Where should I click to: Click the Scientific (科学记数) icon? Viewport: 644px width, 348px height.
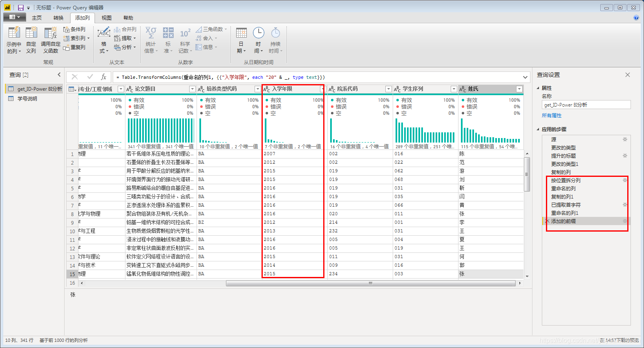(185, 33)
